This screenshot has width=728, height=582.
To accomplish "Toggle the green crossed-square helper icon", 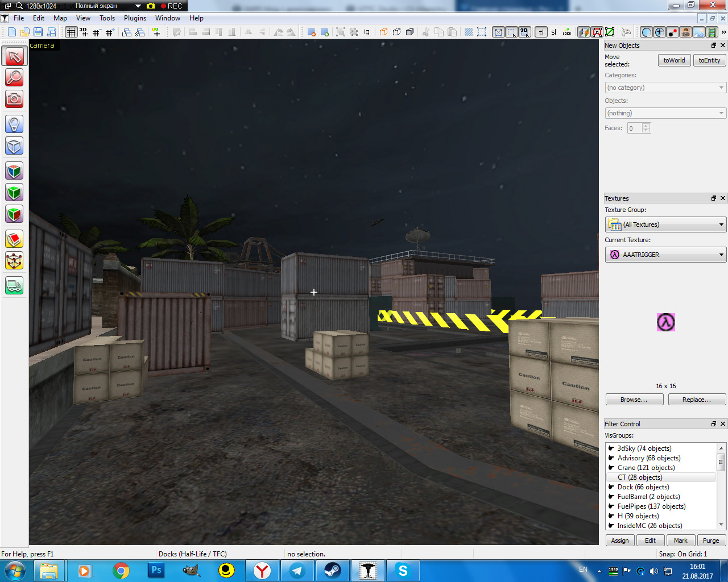I will click(610, 32).
